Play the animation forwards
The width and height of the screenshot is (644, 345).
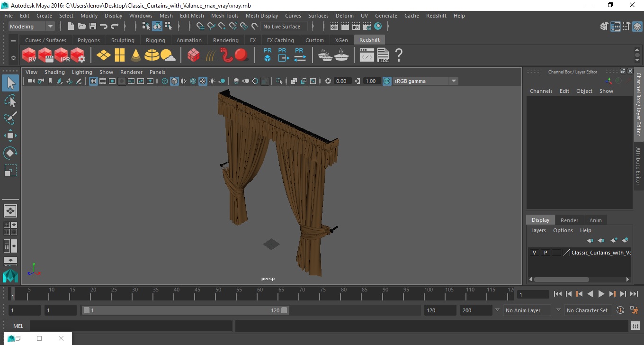[601, 294]
